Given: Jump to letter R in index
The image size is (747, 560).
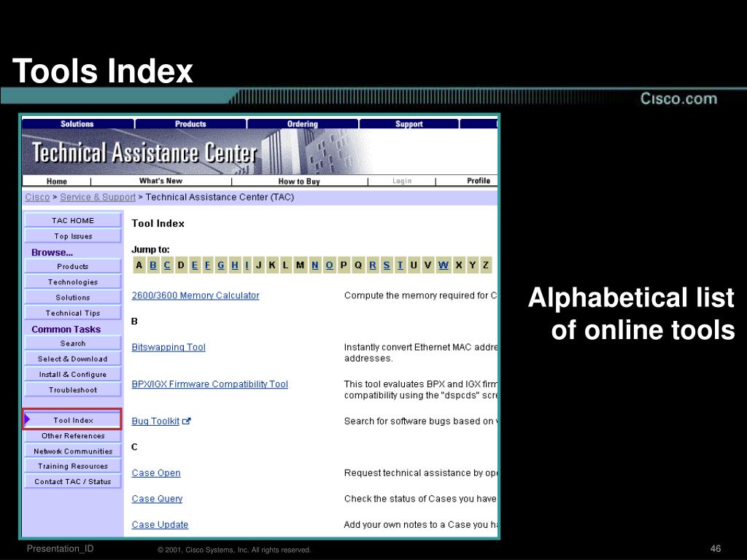Looking at the screenshot, I should click(x=373, y=265).
